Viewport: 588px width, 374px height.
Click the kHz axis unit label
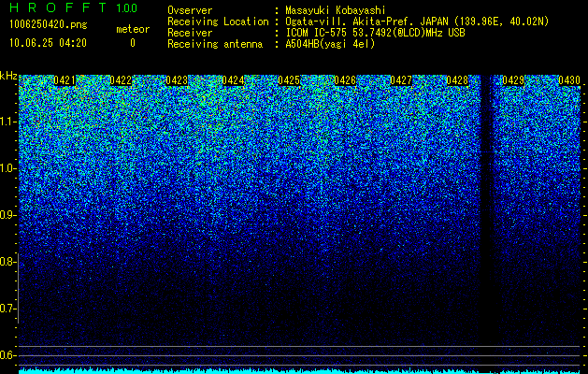pyautogui.click(x=8, y=76)
